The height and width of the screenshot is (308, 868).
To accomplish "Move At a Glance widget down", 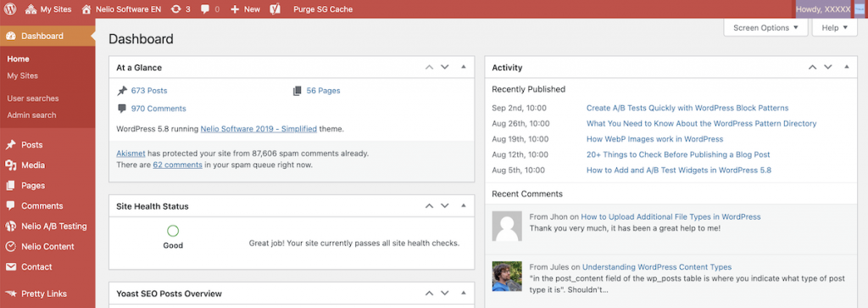I will 444,67.
